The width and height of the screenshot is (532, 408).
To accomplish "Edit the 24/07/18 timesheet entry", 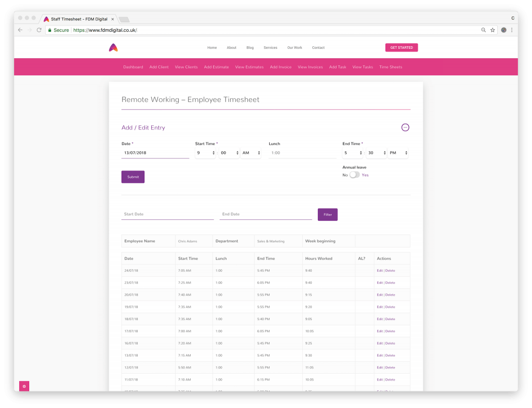I will click(380, 270).
